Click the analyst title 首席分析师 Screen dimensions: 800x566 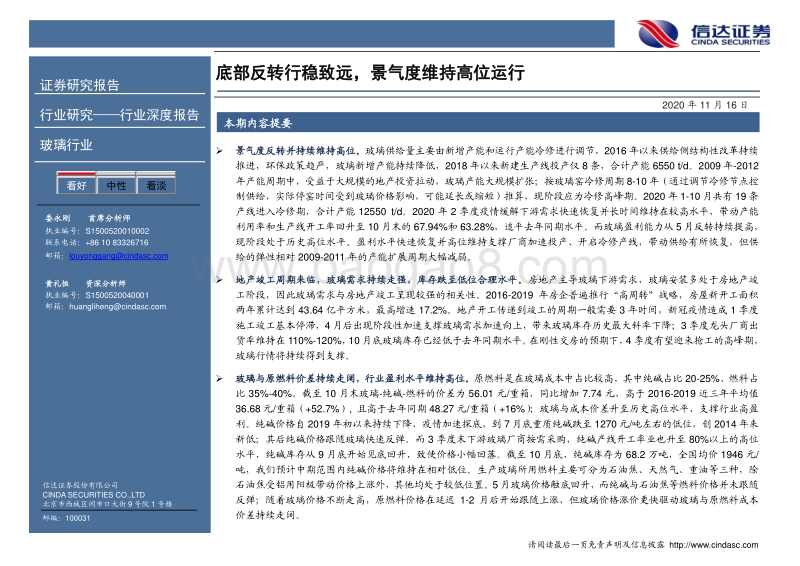(x=109, y=218)
